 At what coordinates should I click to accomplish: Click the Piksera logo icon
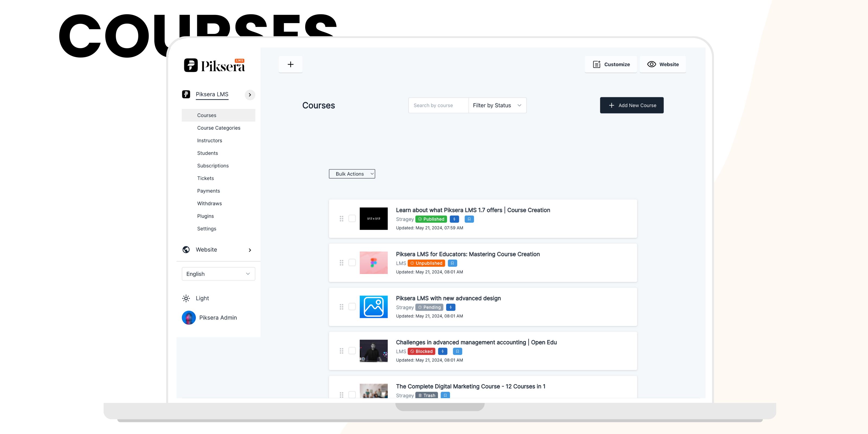[191, 65]
